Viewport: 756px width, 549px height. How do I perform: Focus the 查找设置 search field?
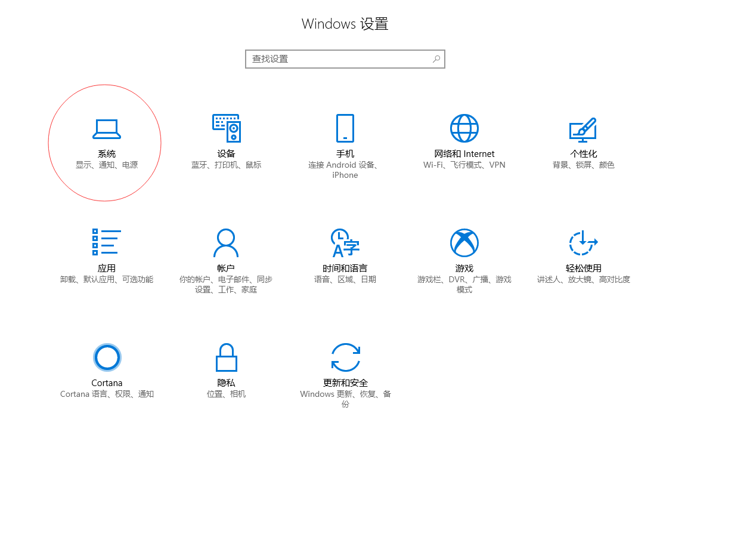click(345, 59)
